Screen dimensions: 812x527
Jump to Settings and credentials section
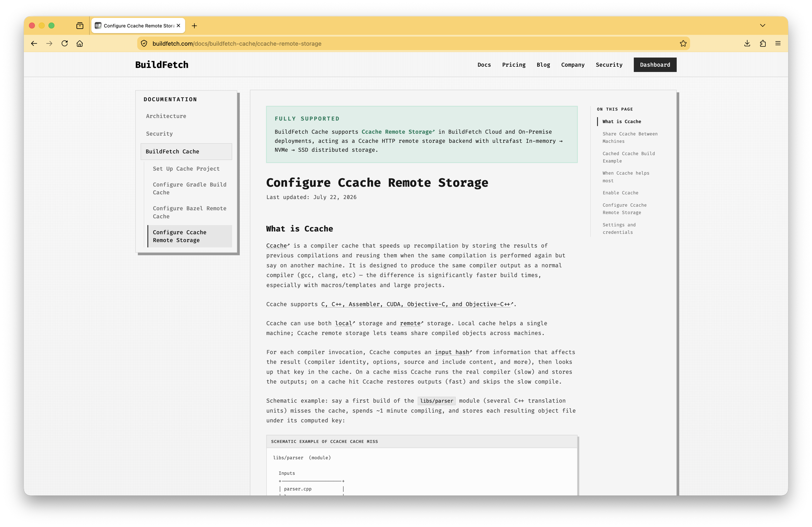(618, 229)
